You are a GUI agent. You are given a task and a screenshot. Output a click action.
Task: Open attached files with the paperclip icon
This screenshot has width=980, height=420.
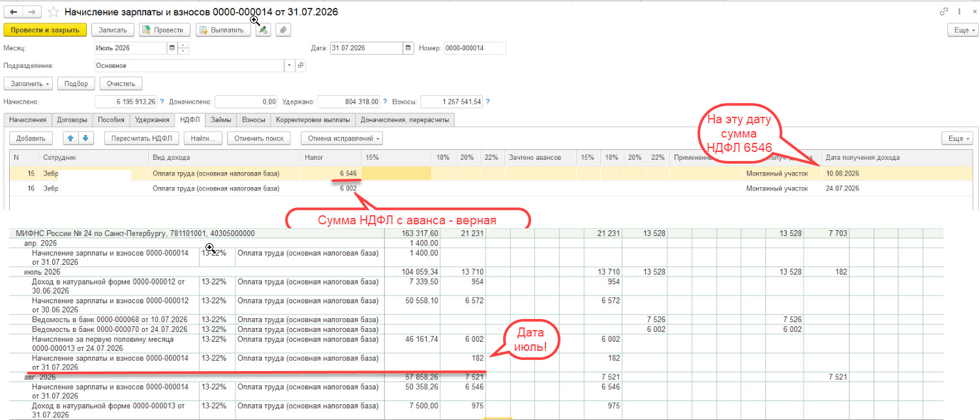coord(283,29)
